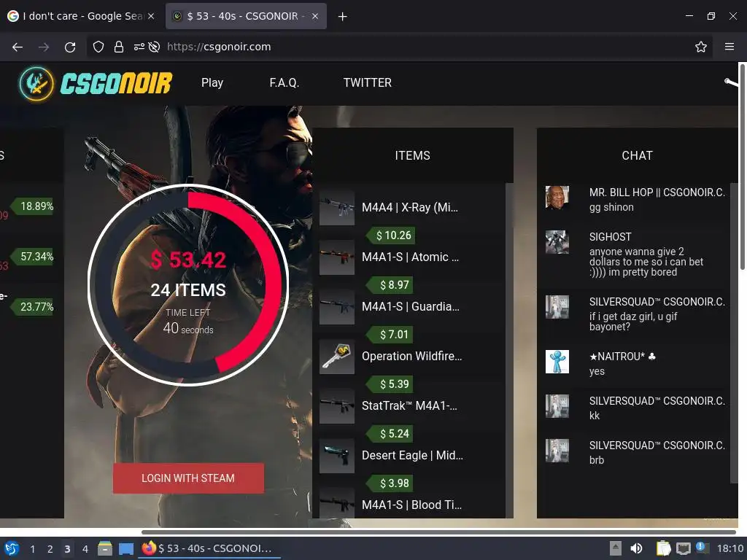747x560 pixels.
Task: Click the $ 53.42 pot value
Action: click(188, 260)
